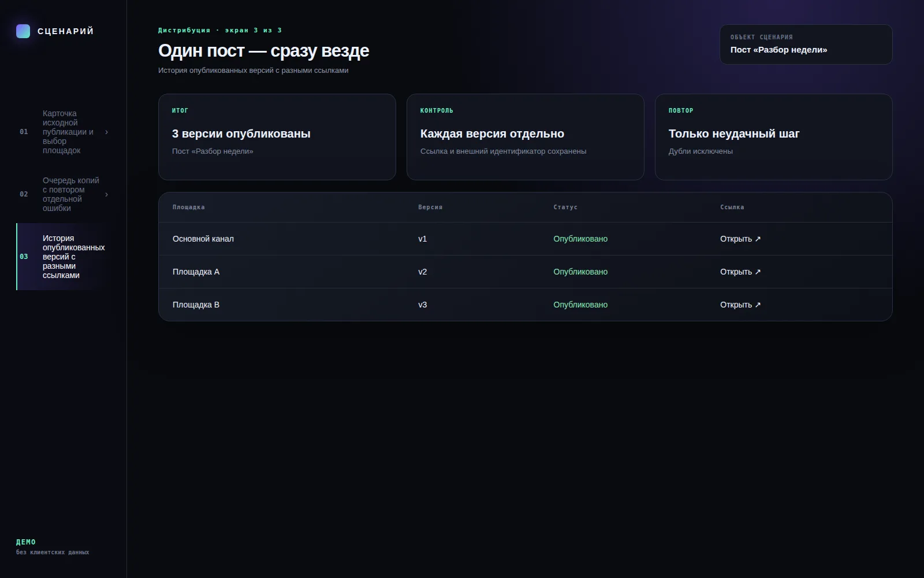Expand the chevron on step 01
The width and height of the screenshot is (924, 578).
(106, 132)
